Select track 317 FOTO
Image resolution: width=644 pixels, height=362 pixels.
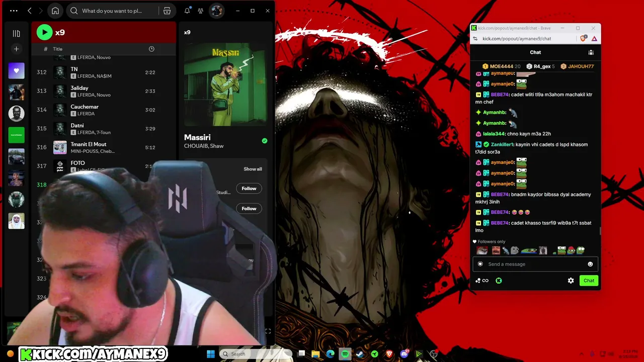pos(104,166)
